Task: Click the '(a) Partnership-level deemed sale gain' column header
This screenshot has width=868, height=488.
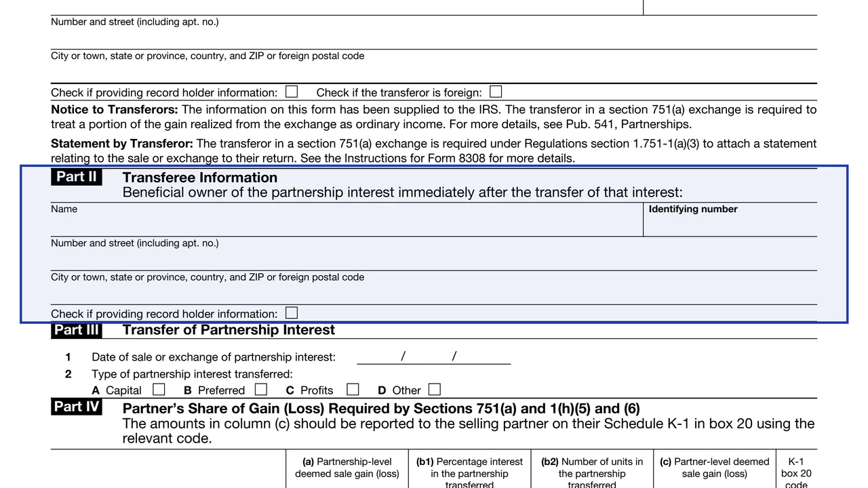Action: pyautogui.click(x=347, y=468)
